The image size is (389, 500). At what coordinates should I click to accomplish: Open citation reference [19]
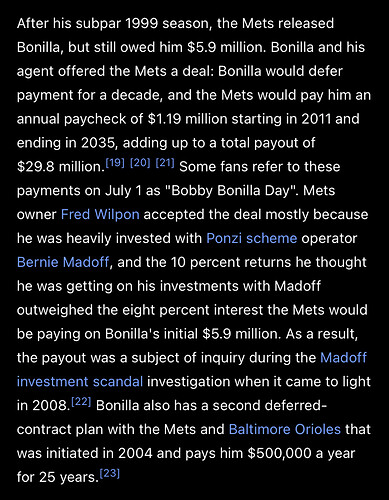pyautogui.click(x=115, y=163)
